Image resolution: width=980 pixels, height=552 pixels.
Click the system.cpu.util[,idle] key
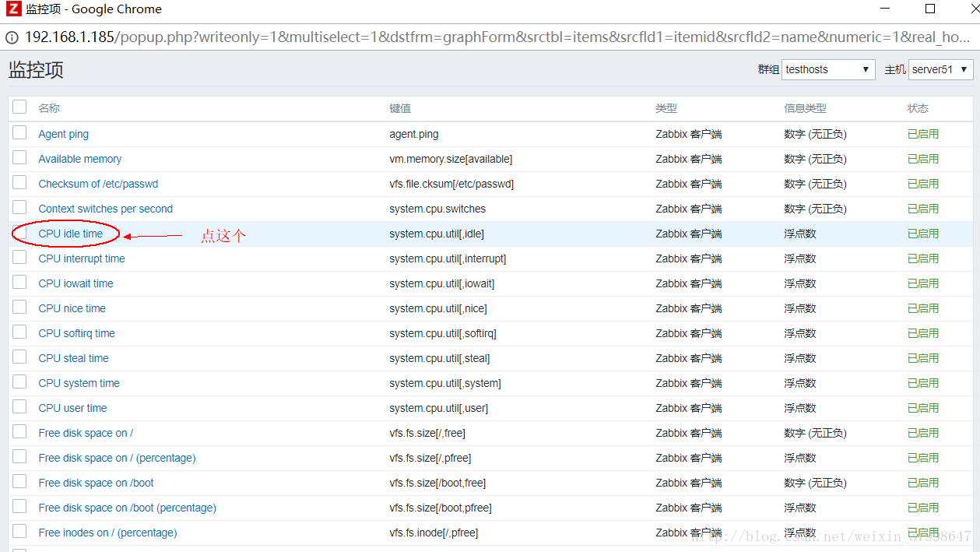(437, 234)
